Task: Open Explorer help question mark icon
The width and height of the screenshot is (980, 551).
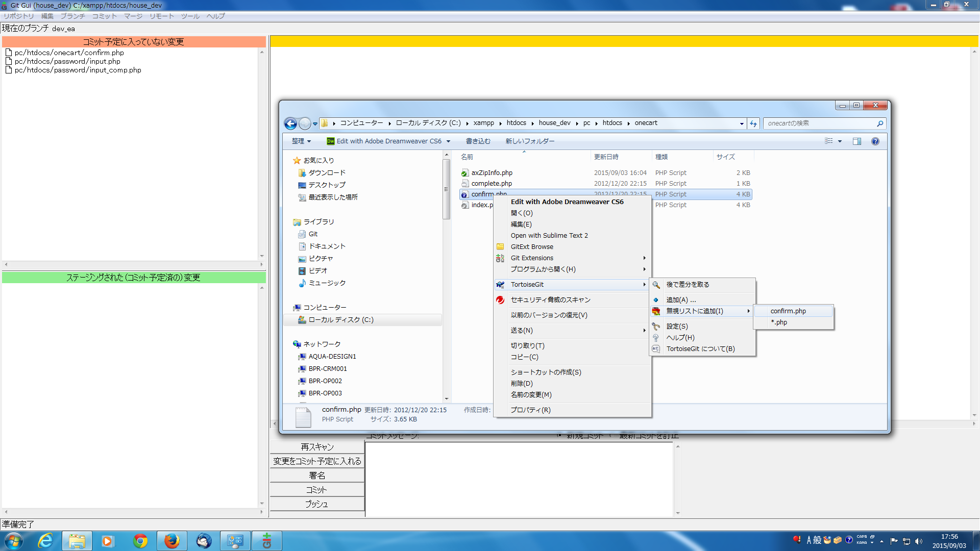Action: tap(875, 141)
